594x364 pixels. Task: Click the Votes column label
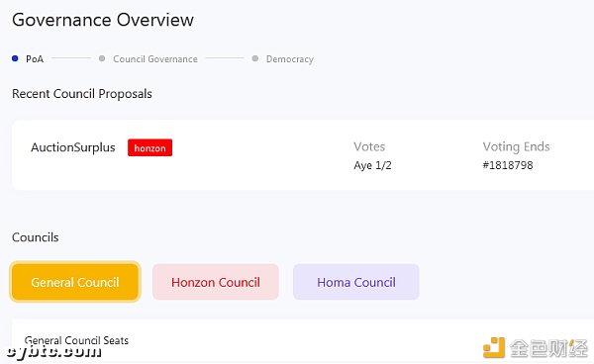click(369, 146)
